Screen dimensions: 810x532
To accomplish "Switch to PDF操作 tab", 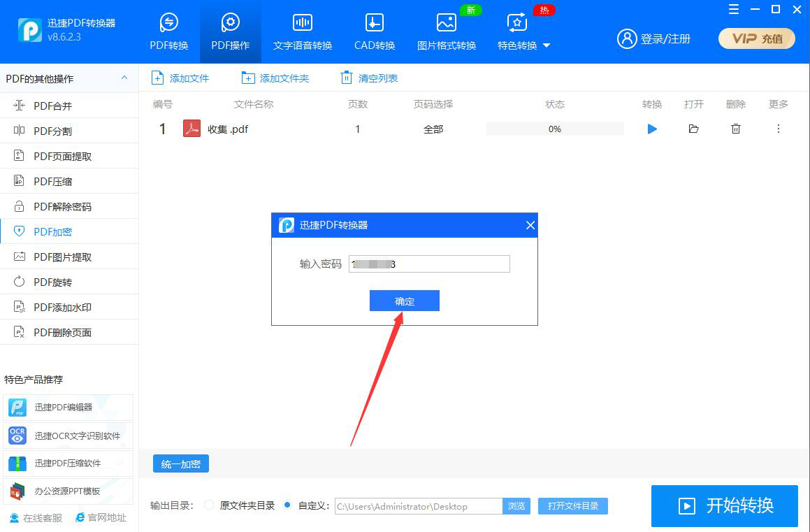I will pyautogui.click(x=231, y=31).
